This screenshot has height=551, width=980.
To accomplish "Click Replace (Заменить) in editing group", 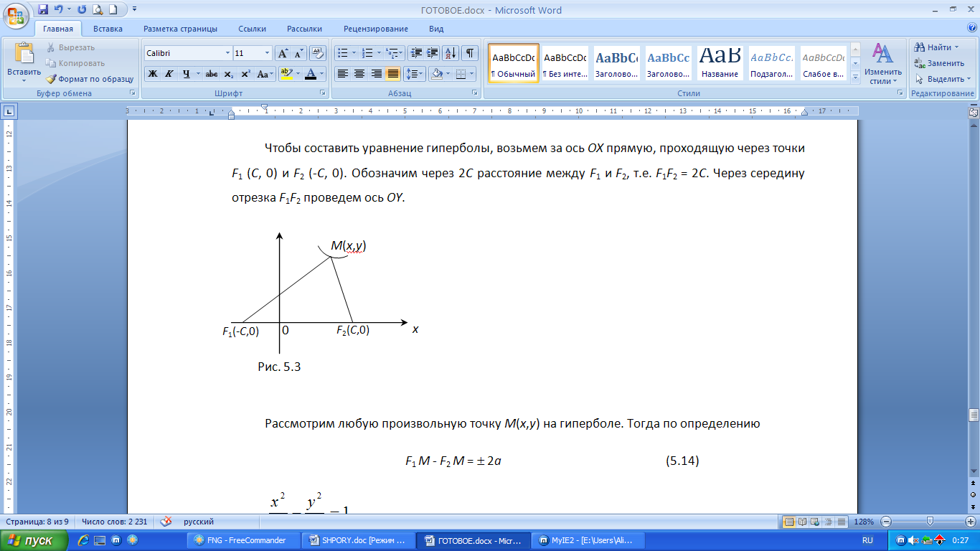I will point(940,63).
